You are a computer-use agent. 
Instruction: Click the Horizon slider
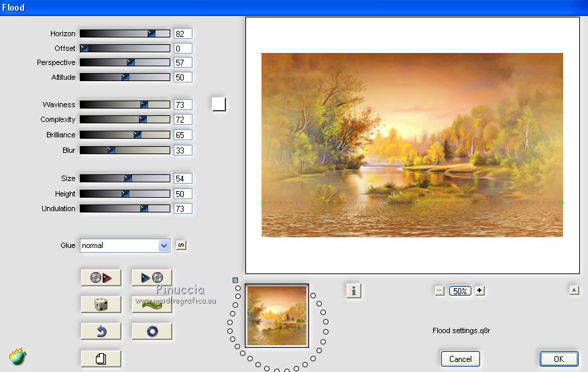[125, 34]
